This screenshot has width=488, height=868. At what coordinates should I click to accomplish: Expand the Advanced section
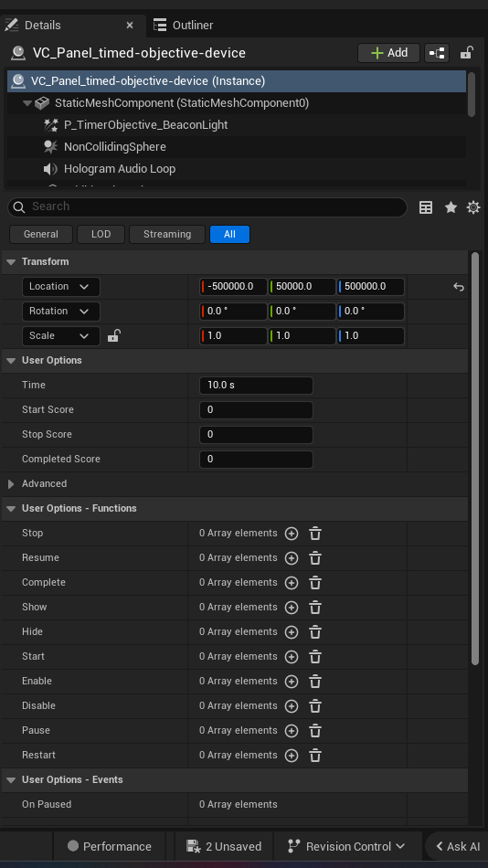tap(11, 484)
